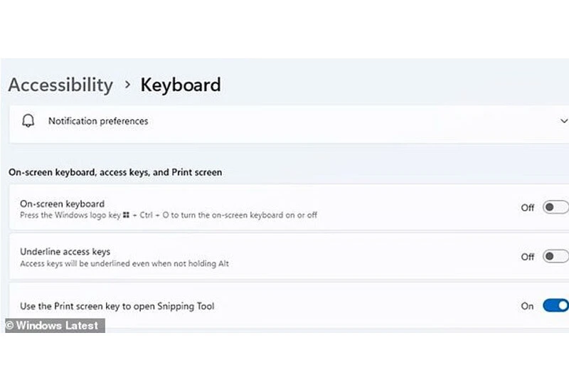Click the On-screen keyboard setting label

click(x=62, y=203)
